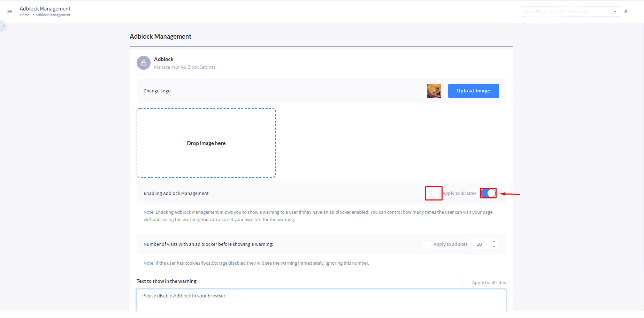644x318 pixels.
Task: Click the visits number field showing 10
Action: point(485,244)
